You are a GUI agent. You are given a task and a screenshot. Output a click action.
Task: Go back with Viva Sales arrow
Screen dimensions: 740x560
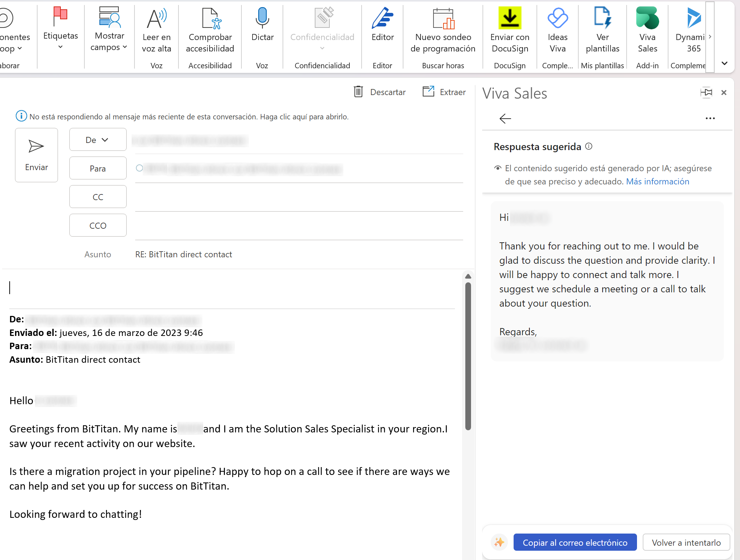point(505,118)
